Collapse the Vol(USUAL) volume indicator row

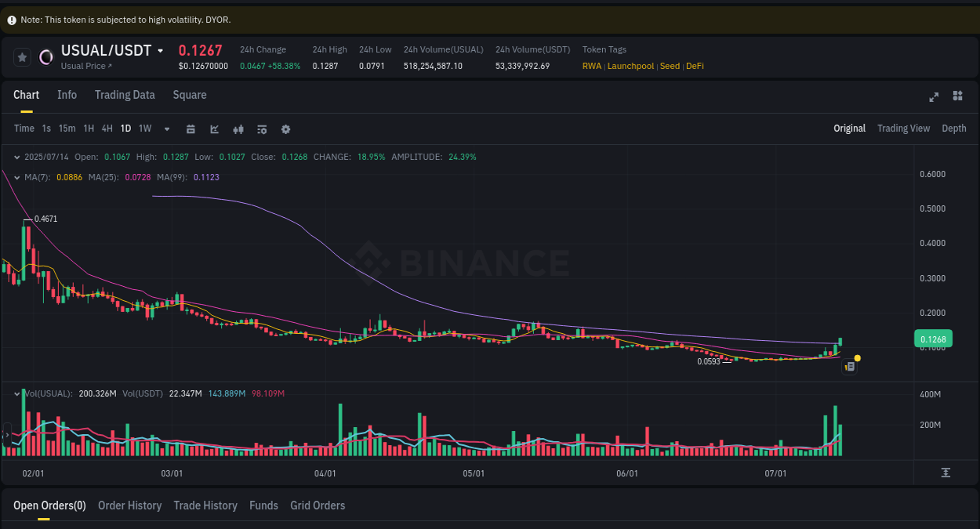pos(17,393)
